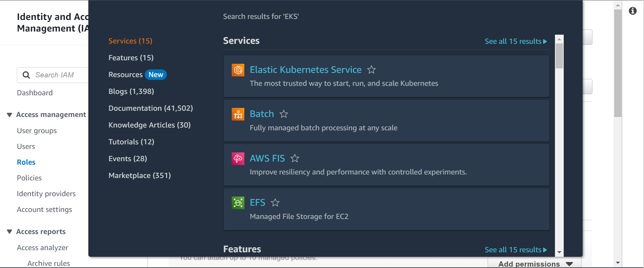The width and height of the screenshot is (644, 268).
Task: Collapse the Access reports section
Action: pos(9,232)
